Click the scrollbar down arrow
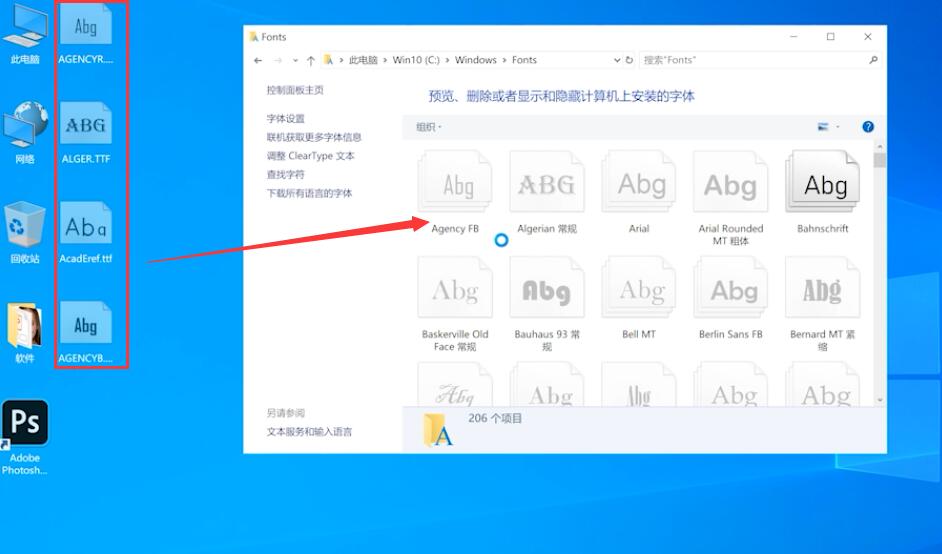 click(x=880, y=400)
